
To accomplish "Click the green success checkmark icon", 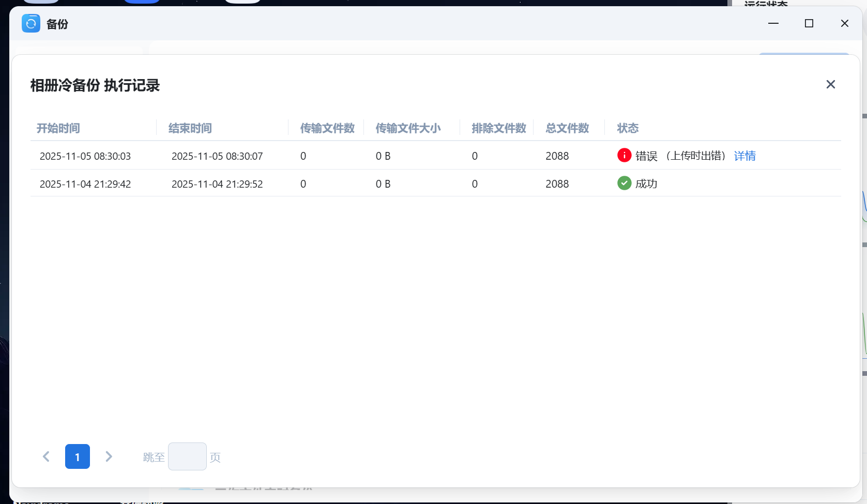I will pos(624,183).
